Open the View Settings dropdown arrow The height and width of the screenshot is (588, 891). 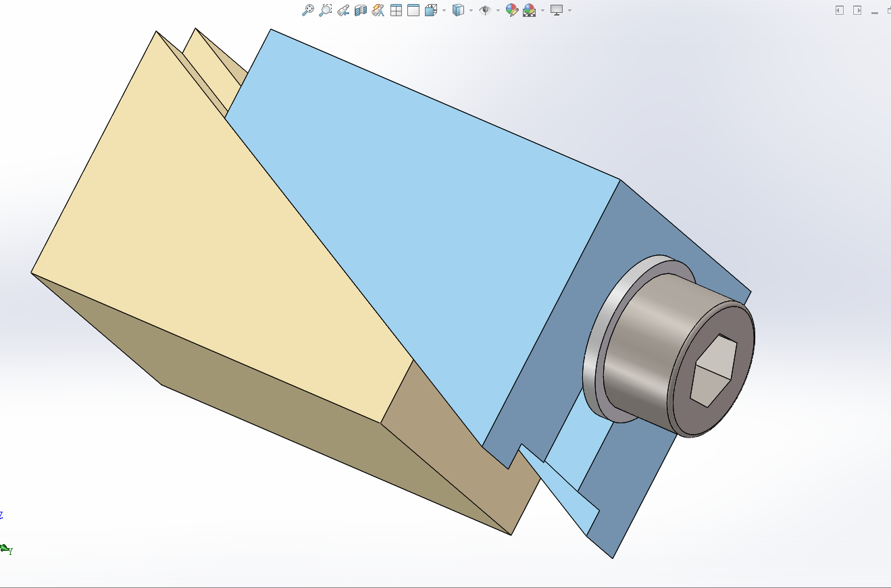[x=570, y=10]
